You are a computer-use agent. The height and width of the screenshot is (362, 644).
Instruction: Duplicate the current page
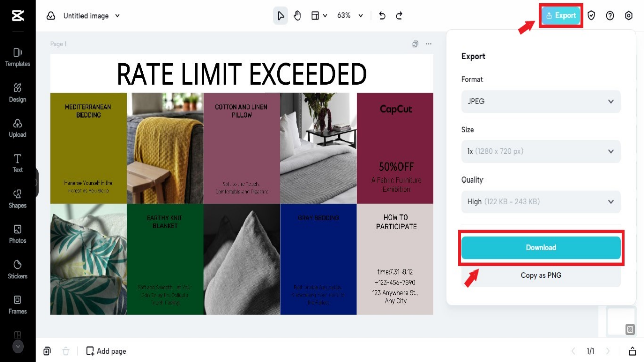point(47,351)
